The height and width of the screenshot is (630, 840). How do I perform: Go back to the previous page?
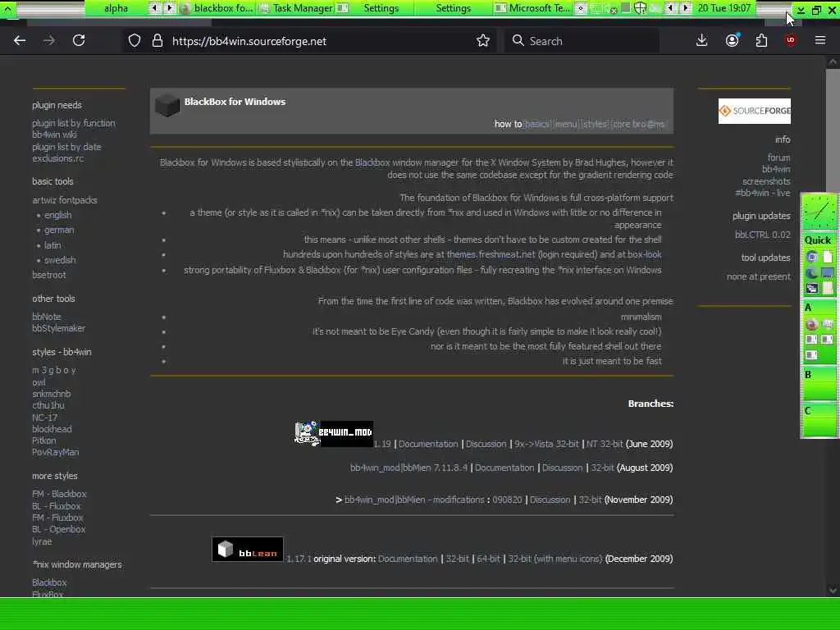pos(20,41)
